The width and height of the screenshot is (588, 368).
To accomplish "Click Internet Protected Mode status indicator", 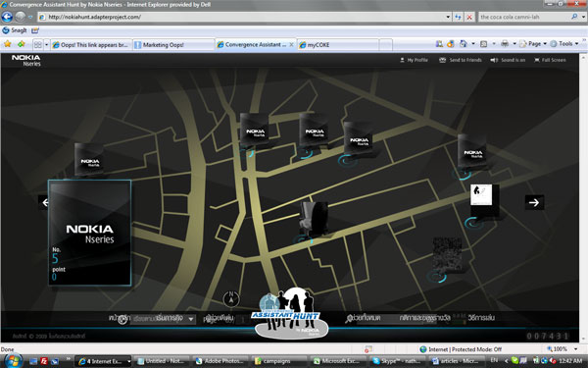I will pos(461,349).
